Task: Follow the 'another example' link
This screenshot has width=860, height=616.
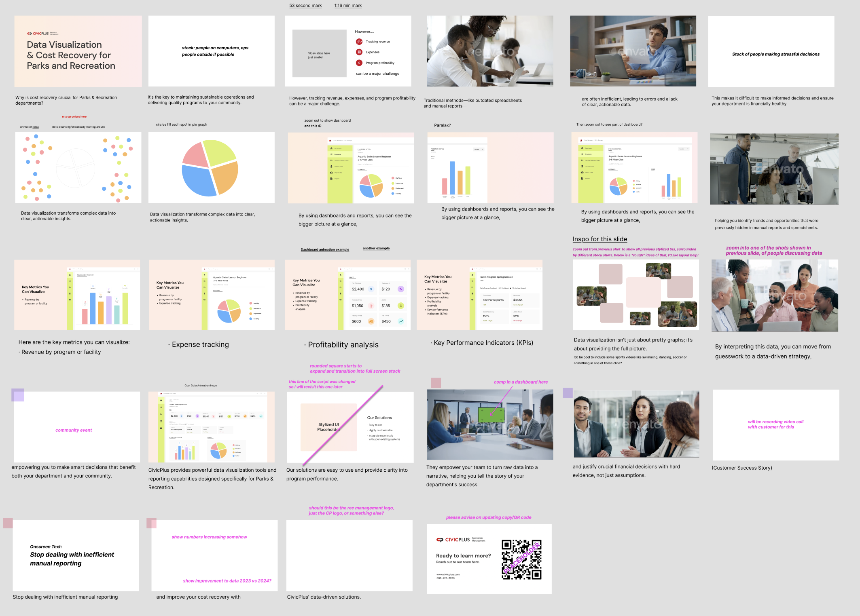Action: [376, 248]
